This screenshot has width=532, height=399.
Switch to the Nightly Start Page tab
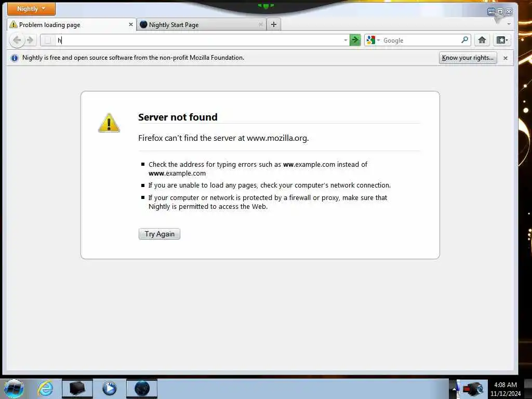[x=202, y=24]
